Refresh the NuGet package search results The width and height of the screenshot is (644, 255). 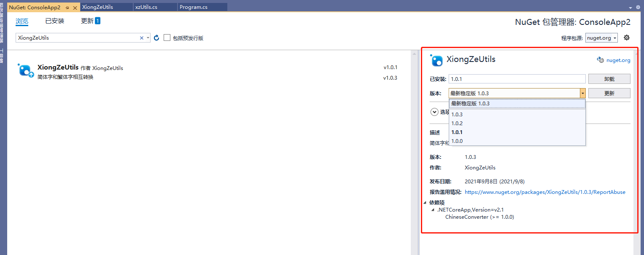coord(156,38)
